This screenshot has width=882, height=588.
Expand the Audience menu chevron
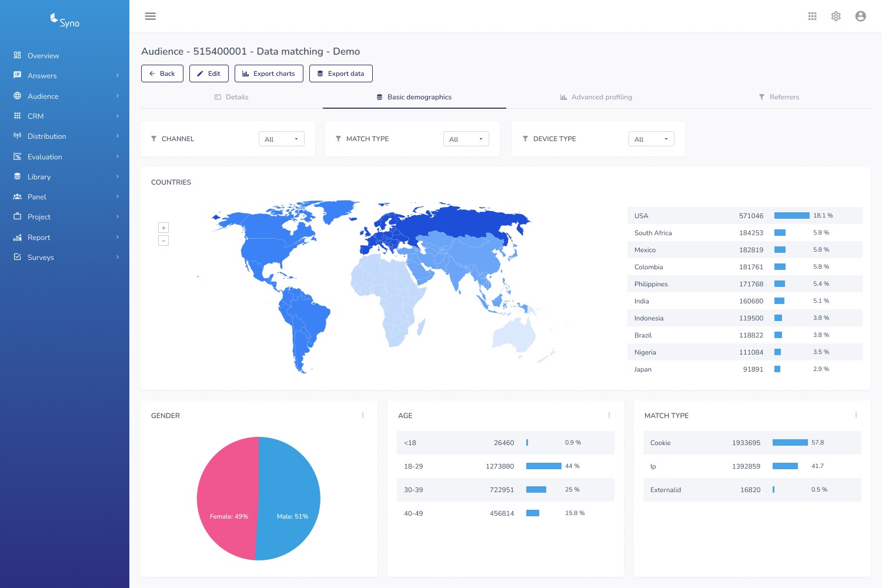coord(118,96)
